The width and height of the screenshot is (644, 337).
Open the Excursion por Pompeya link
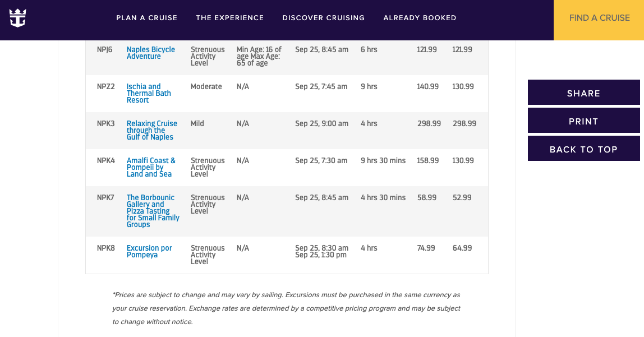(149, 251)
